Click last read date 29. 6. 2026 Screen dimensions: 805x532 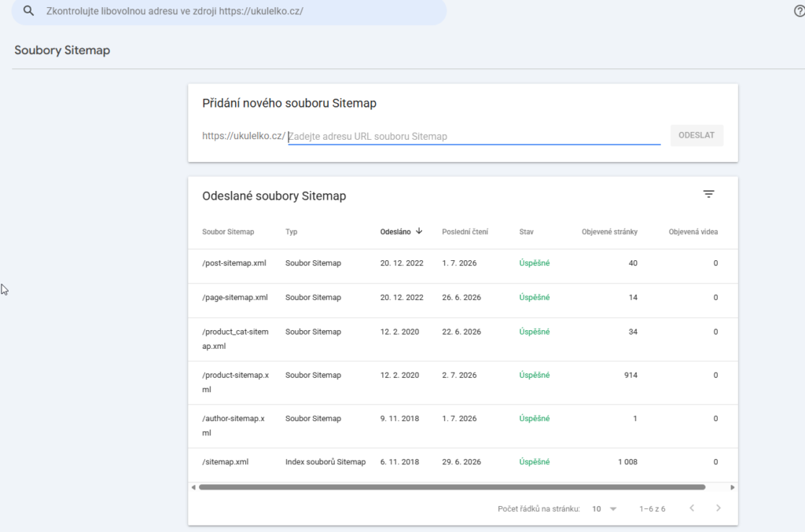[x=461, y=462]
